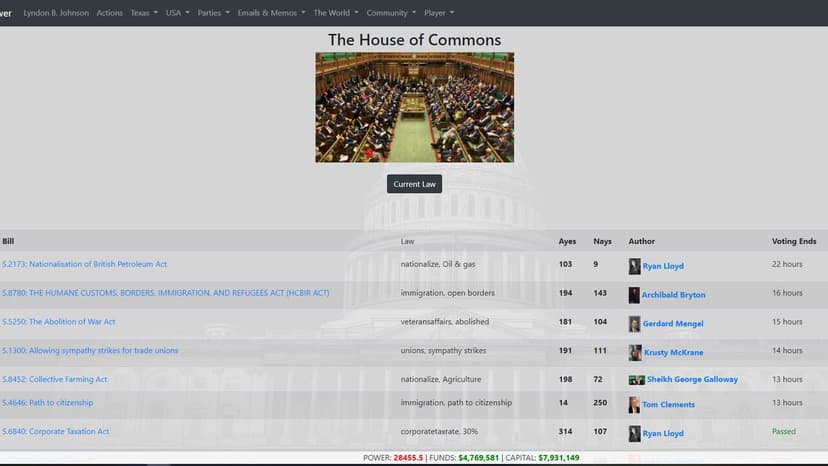This screenshot has width=828, height=466.
Task: Expand the Community dropdown
Action: tap(391, 13)
